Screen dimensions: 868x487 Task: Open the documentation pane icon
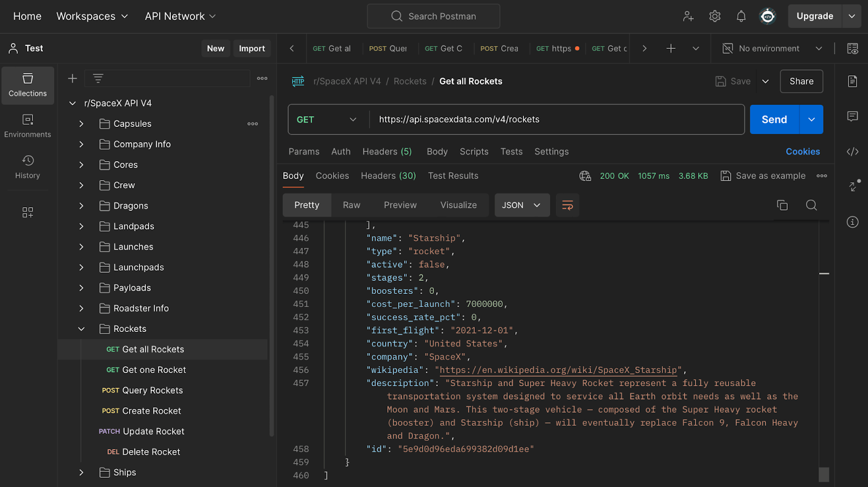(853, 81)
